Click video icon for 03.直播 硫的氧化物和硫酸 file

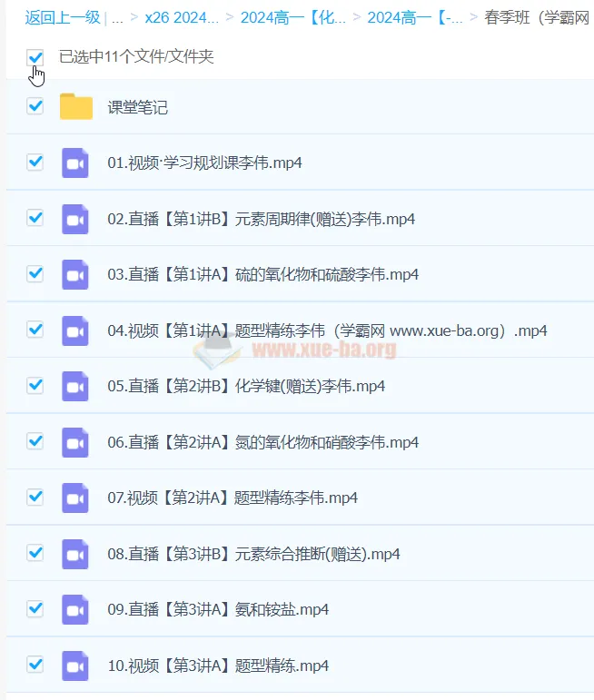pos(75,274)
